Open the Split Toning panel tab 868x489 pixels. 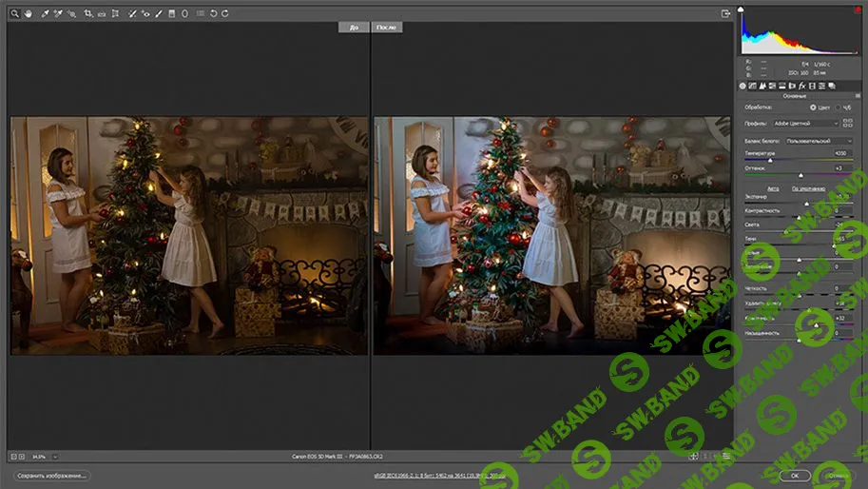pyautogui.click(x=782, y=86)
